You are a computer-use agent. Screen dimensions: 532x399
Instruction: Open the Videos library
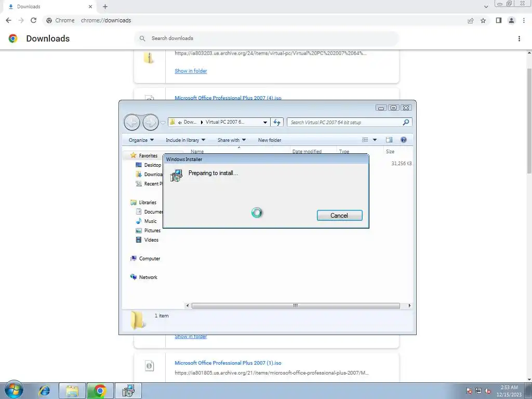coord(147,240)
